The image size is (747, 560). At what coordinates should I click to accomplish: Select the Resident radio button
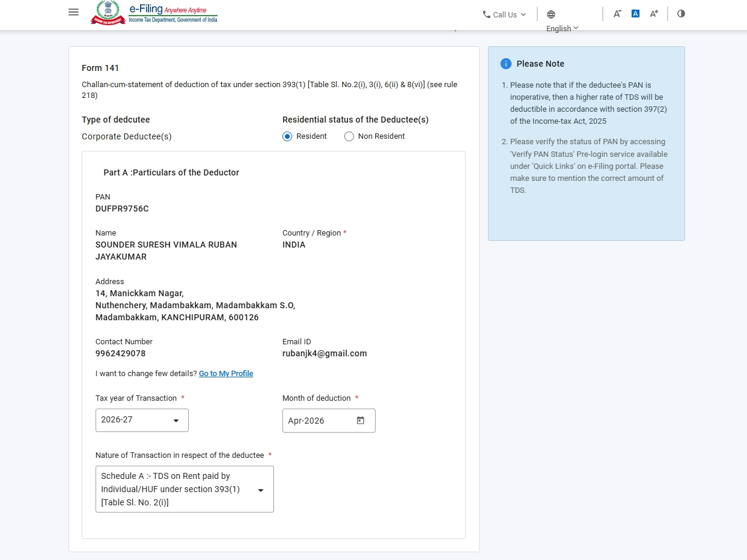(287, 136)
